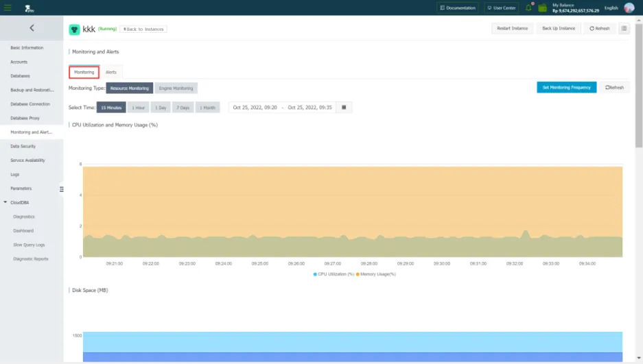Click the end date Oct 25, 2022, 09:35

point(309,107)
